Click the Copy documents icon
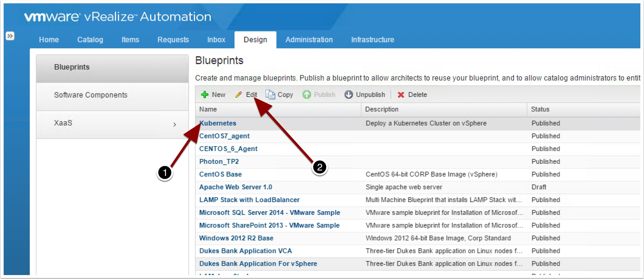Viewport: 644px width, 279px height. pyautogui.click(x=270, y=95)
